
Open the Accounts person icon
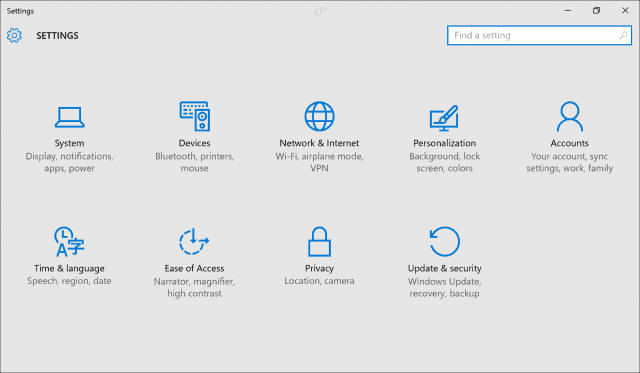pyautogui.click(x=569, y=116)
